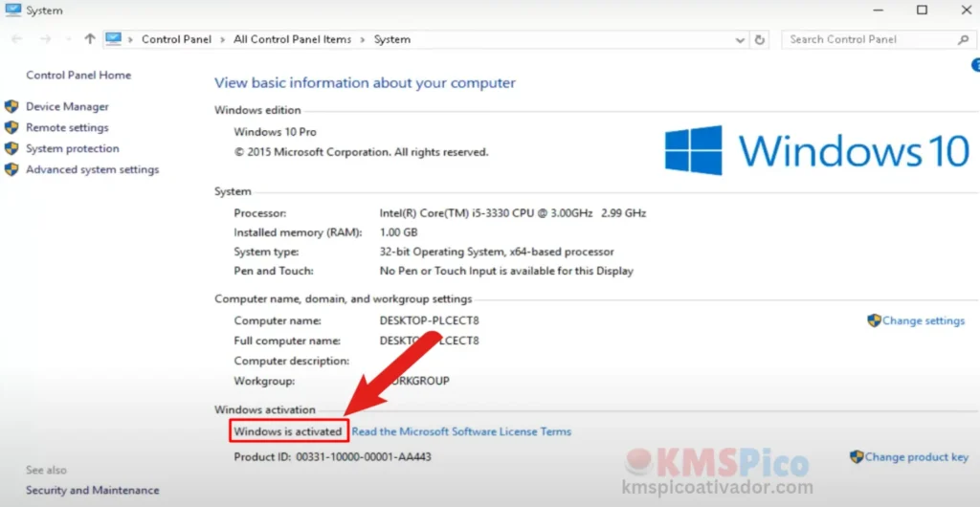Click the View basic information heading
Viewport: 980px width, 507px height.
(365, 83)
